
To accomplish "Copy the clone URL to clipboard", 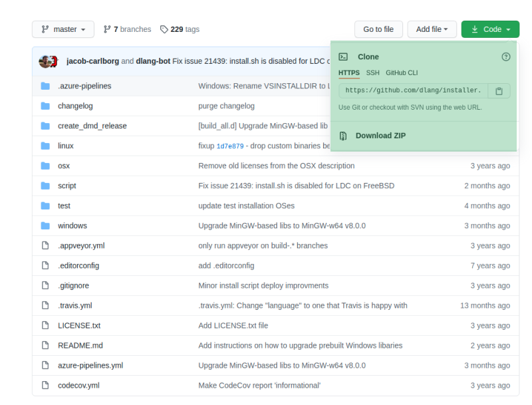I will pos(499,90).
